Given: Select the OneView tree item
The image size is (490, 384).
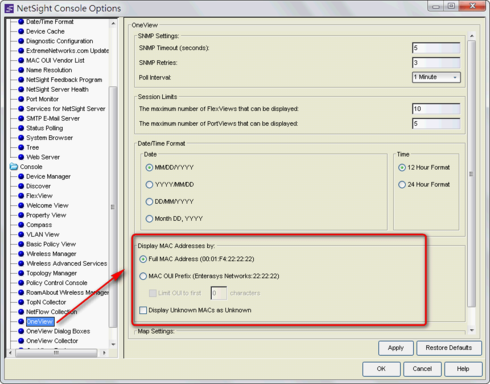Looking at the screenshot, I should click(x=40, y=321).
